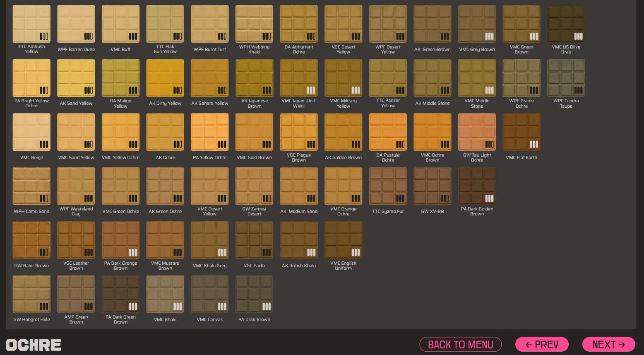644x355 pixels.
Task: Select the AK Green-Brown swatch
Action: (x=433, y=24)
